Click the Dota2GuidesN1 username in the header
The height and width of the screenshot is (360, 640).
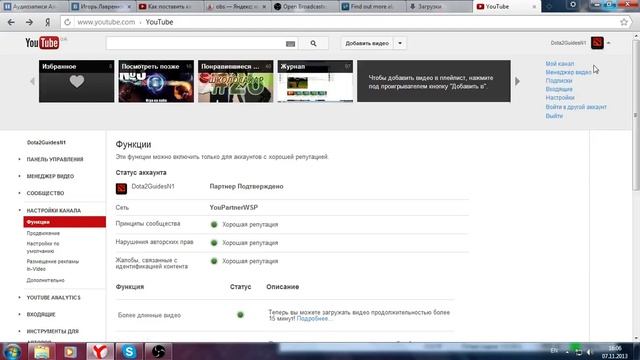(x=568, y=43)
